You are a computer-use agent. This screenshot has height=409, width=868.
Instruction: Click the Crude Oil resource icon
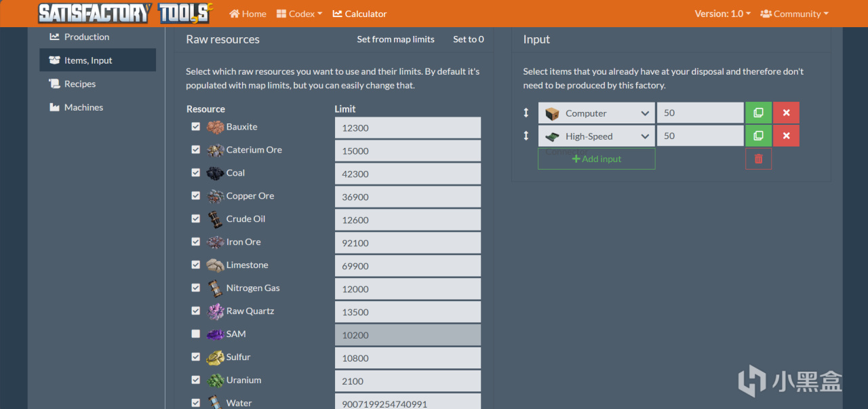[x=215, y=219]
